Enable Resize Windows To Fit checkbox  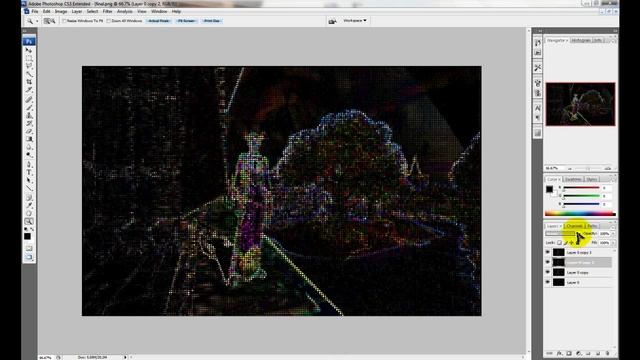[64, 21]
